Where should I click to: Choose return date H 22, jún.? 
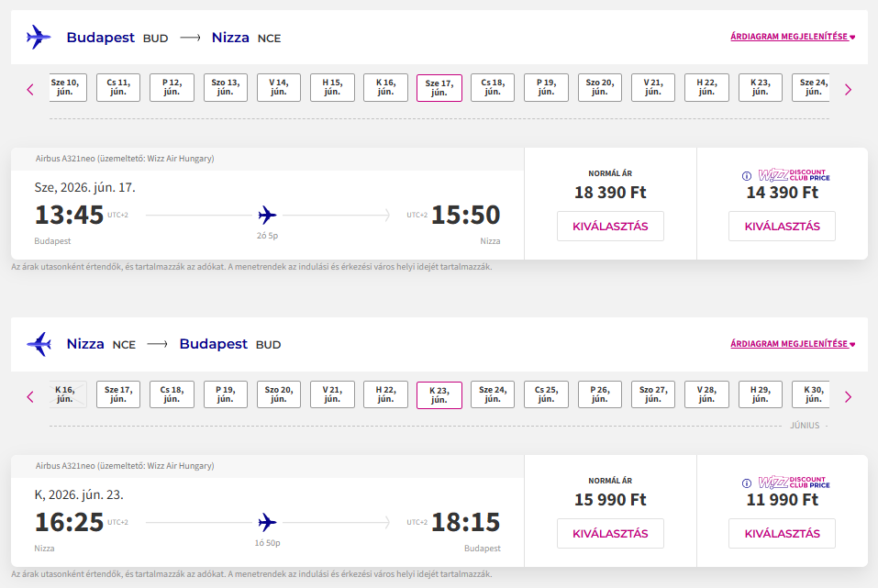385,394
